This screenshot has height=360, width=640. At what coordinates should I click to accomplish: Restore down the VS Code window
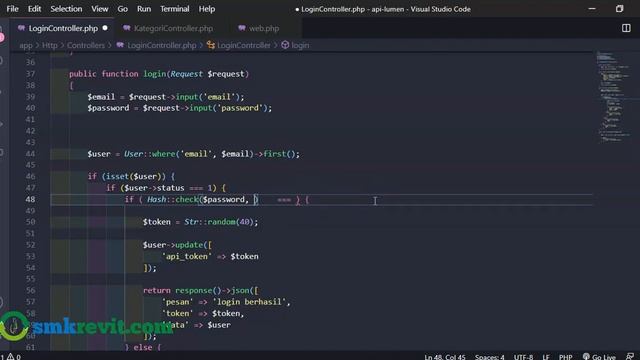619,9
